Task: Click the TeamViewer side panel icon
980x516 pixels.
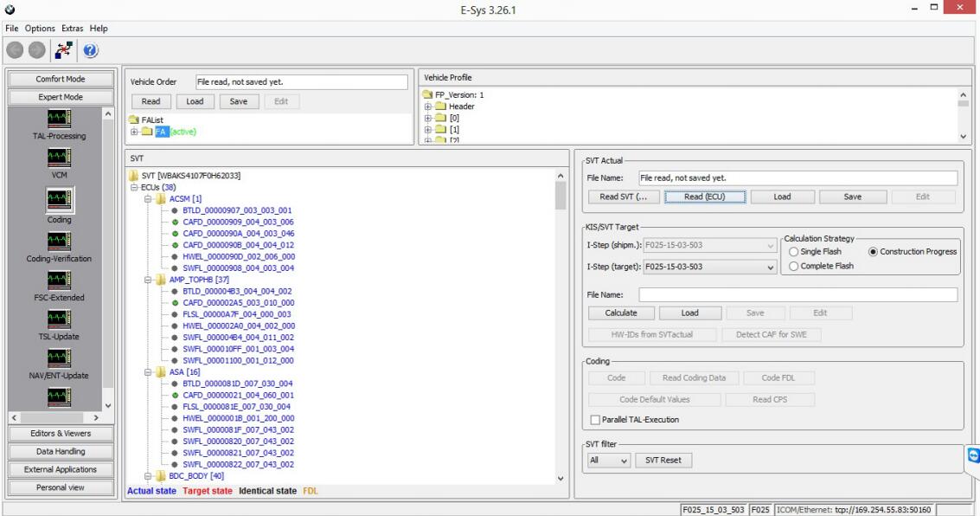Action: [x=973, y=455]
